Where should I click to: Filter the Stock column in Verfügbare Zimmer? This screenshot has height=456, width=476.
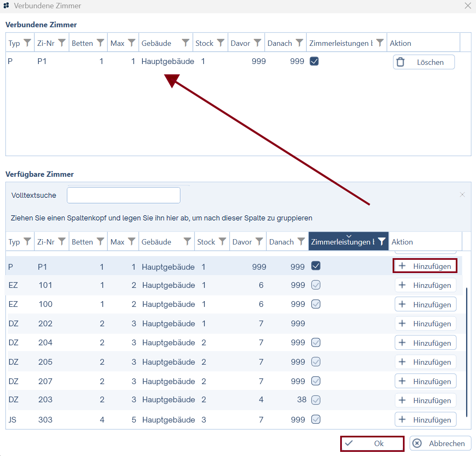tap(222, 242)
